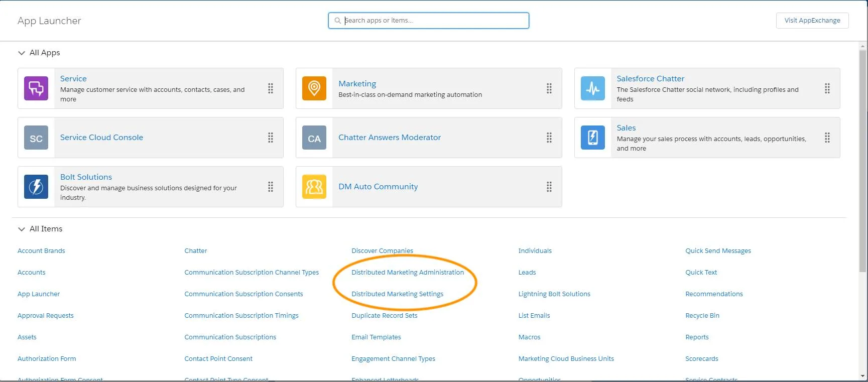This screenshot has height=382, width=868.
Task: Open the Scorecards item
Action: 701,358
